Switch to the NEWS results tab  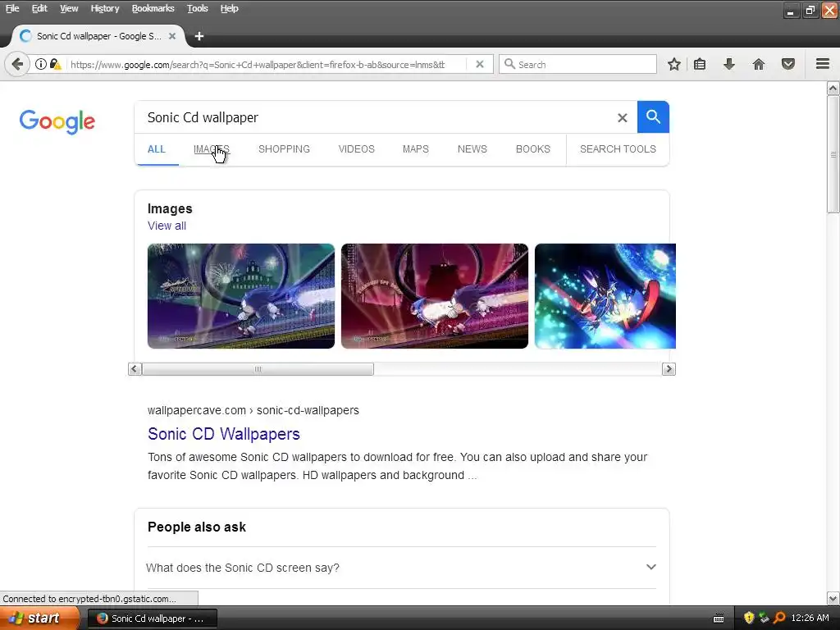click(472, 149)
